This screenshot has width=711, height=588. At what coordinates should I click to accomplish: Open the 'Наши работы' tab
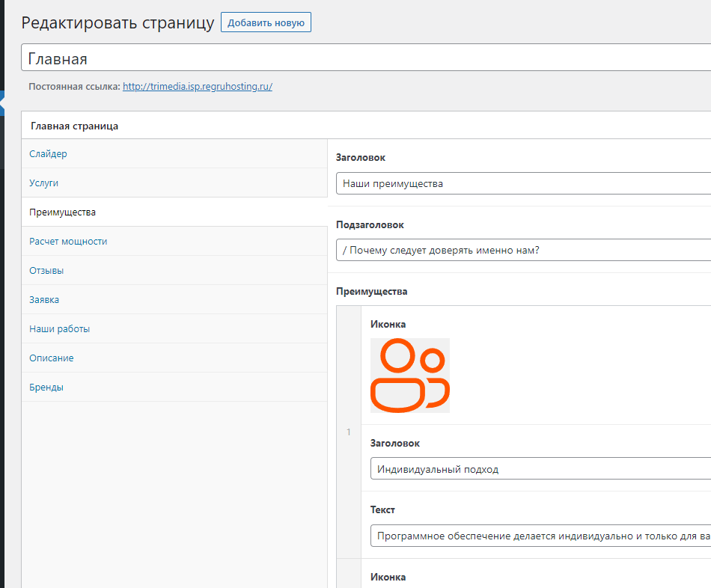point(174,328)
